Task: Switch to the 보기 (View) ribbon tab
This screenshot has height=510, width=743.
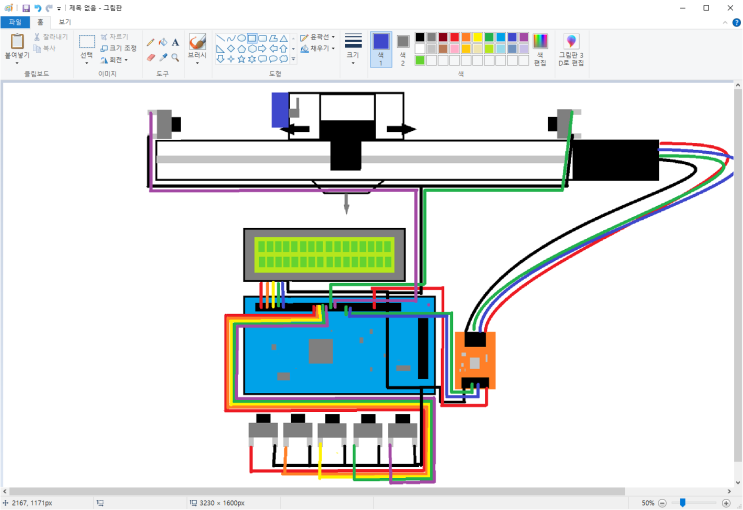Action: (65, 22)
